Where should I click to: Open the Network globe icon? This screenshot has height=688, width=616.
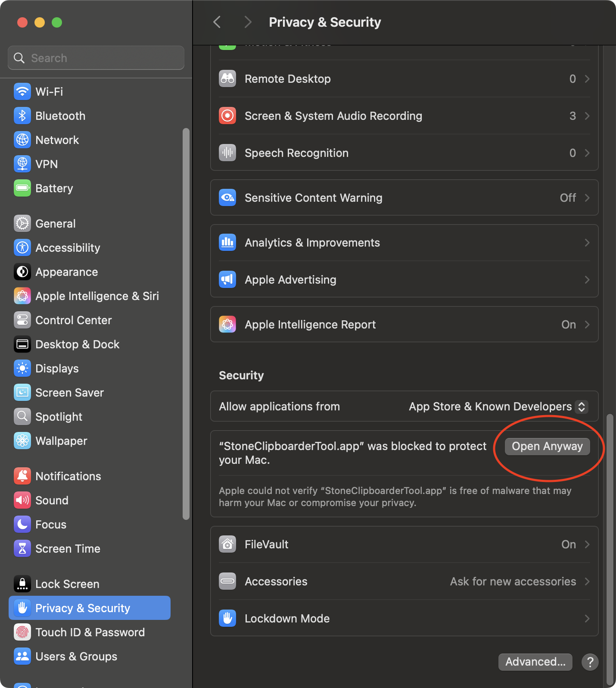coord(22,140)
